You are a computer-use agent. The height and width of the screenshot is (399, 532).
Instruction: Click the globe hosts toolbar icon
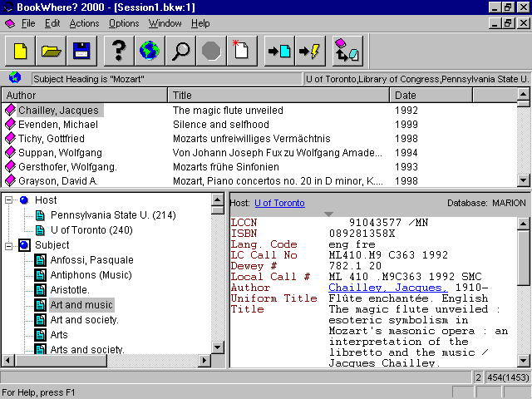click(x=150, y=52)
